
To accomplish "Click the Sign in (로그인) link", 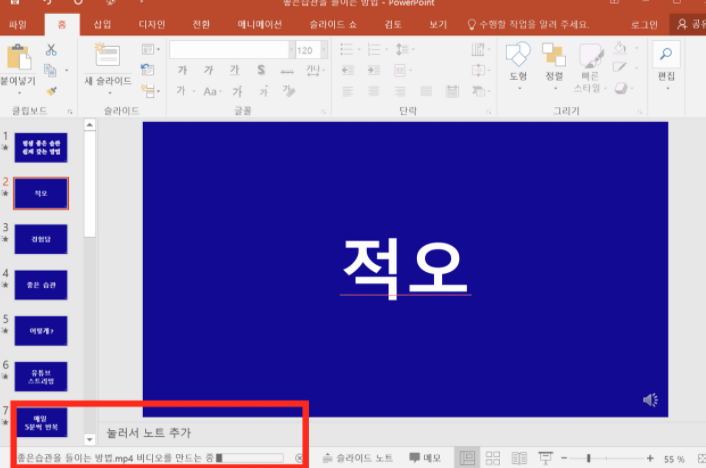I will pyautogui.click(x=644, y=25).
